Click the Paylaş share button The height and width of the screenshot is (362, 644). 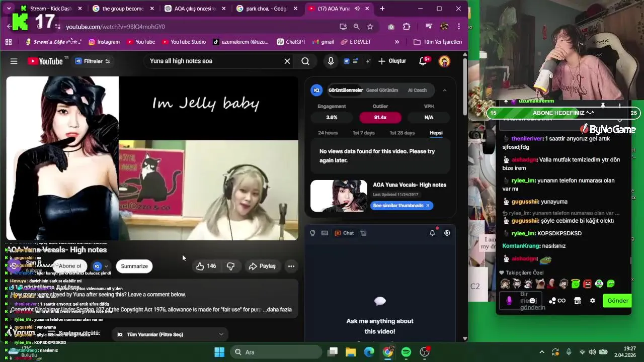click(x=262, y=266)
